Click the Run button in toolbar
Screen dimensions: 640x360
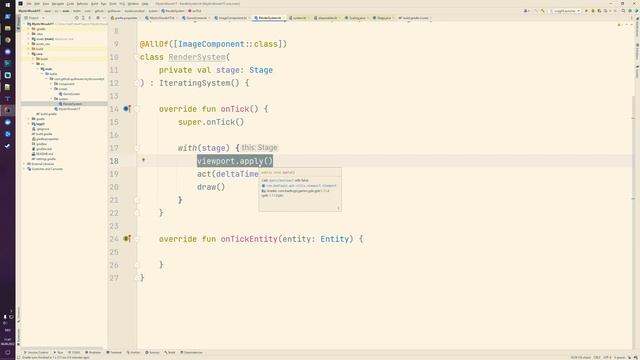coord(586,11)
